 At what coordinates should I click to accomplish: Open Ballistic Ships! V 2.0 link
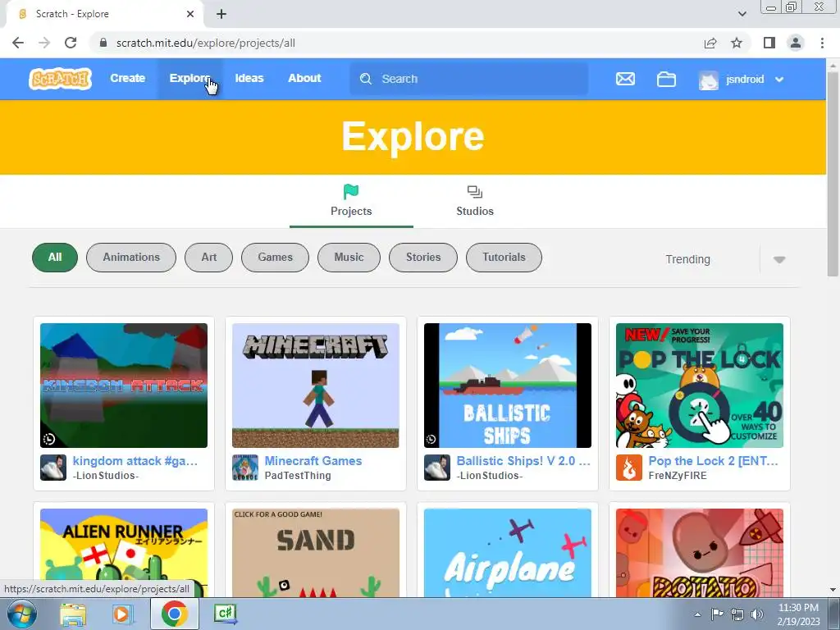click(523, 461)
